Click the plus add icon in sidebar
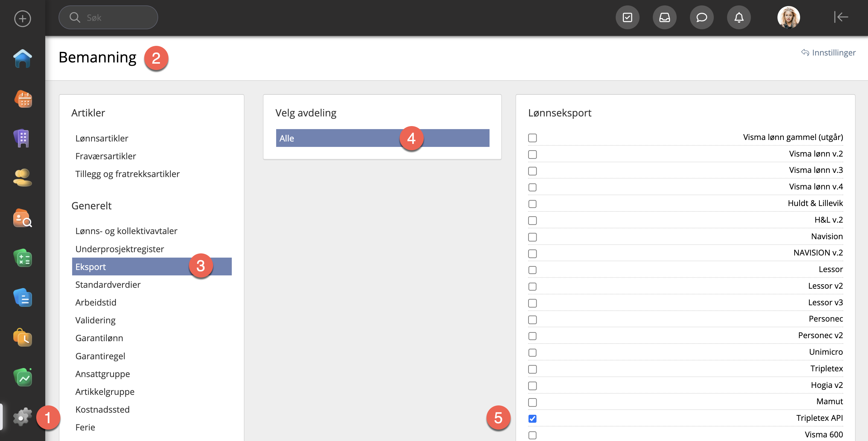 click(23, 18)
